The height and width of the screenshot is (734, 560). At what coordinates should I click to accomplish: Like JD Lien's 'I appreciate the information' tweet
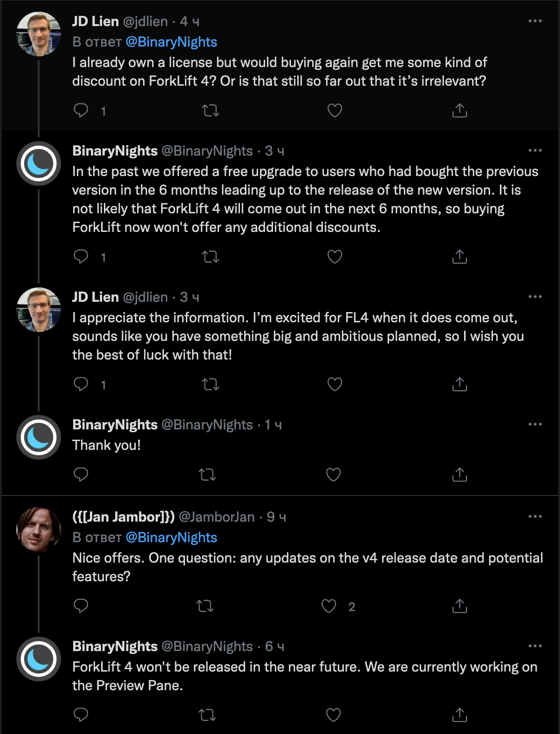coord(335,384)
